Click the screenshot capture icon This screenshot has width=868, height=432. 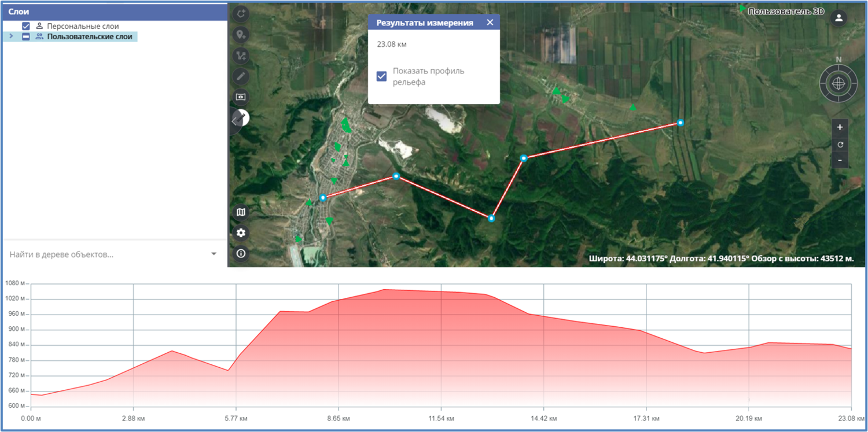tap(241, 97)
